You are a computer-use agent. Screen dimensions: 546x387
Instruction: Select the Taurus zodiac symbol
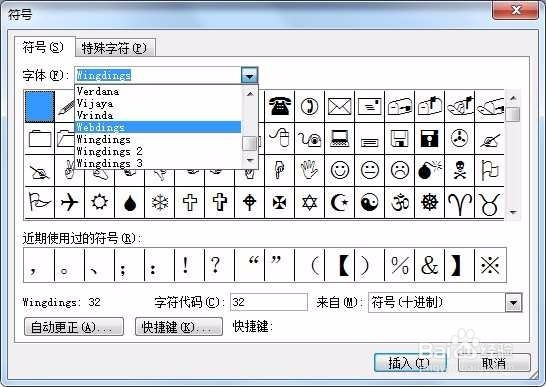click(489, 202)
